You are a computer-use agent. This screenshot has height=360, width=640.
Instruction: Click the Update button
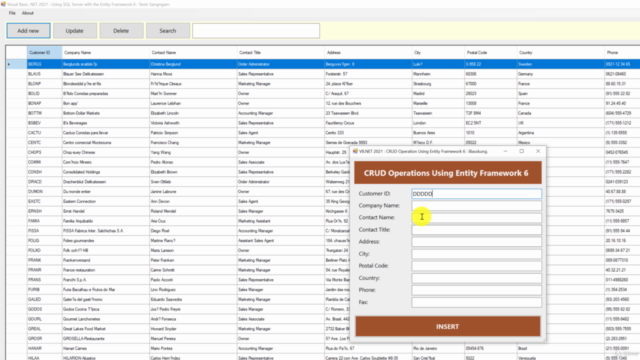pos(75,31)
